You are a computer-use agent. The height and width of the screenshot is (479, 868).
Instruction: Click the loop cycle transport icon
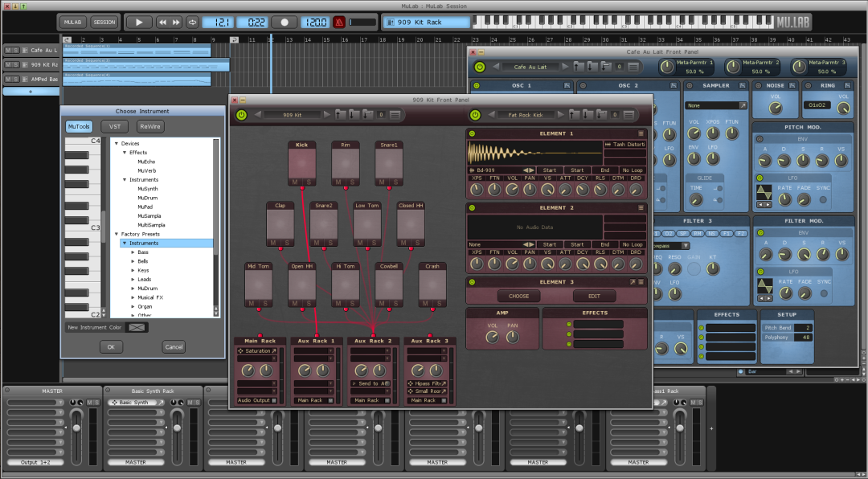click(x=192, y=23)
